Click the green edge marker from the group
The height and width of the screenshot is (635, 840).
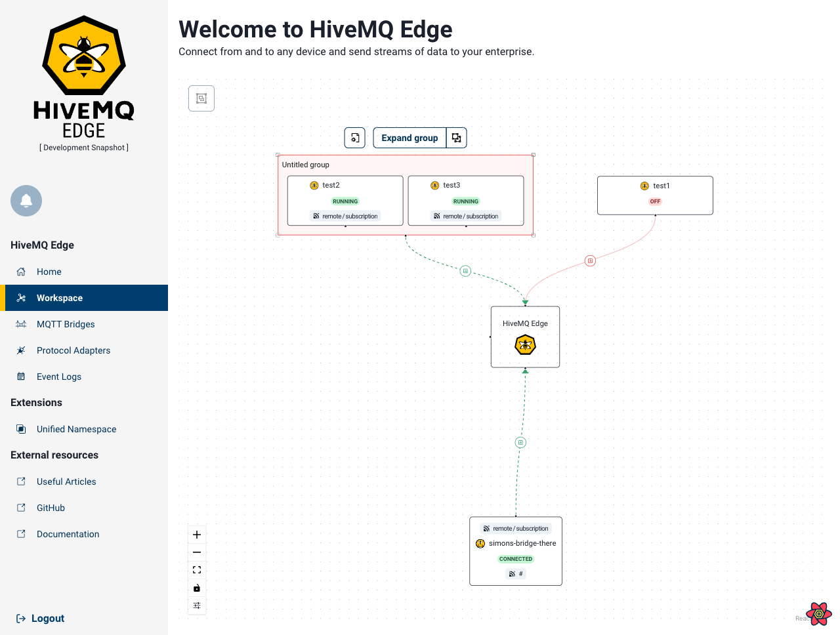pyautogui.click(x=465, y=271)
